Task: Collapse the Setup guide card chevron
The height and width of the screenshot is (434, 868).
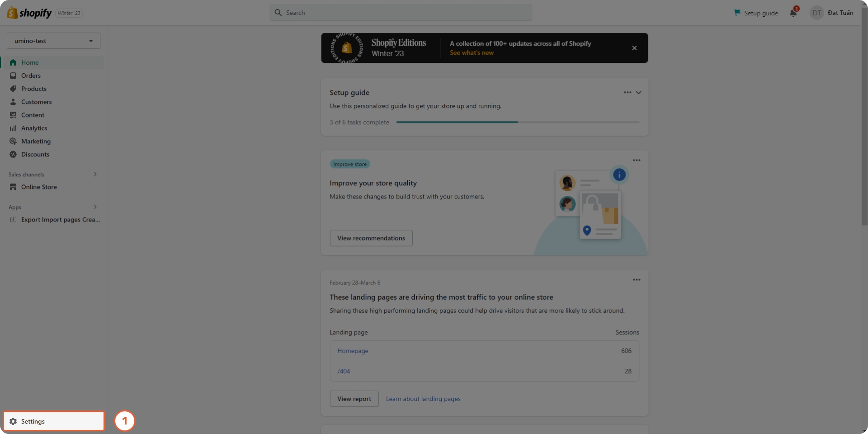Action: coord(638,93)
